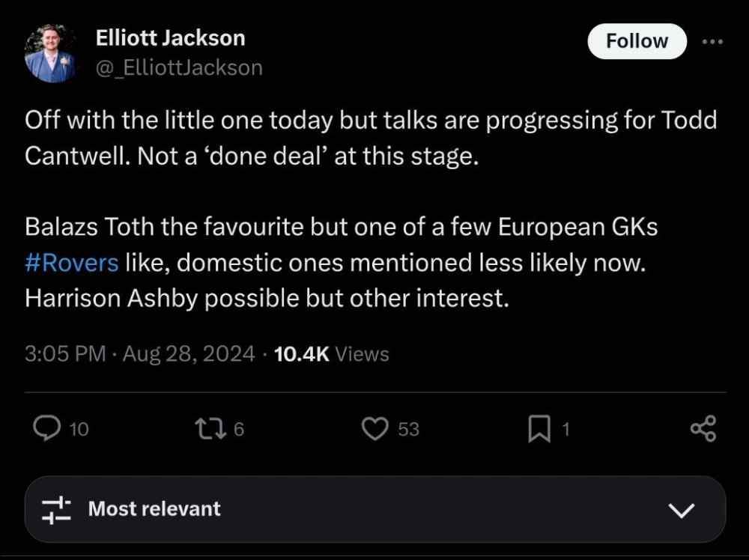View the 10.4K Views analytics
Screen dimensions: 749x560
pyautogui.click(x=332, y=354)
